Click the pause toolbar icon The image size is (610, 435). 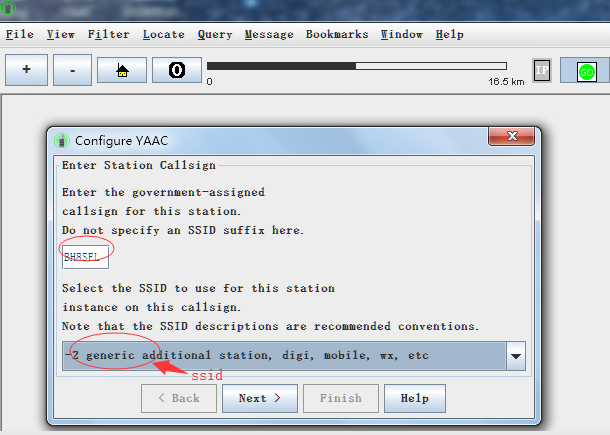coord(541,71)
